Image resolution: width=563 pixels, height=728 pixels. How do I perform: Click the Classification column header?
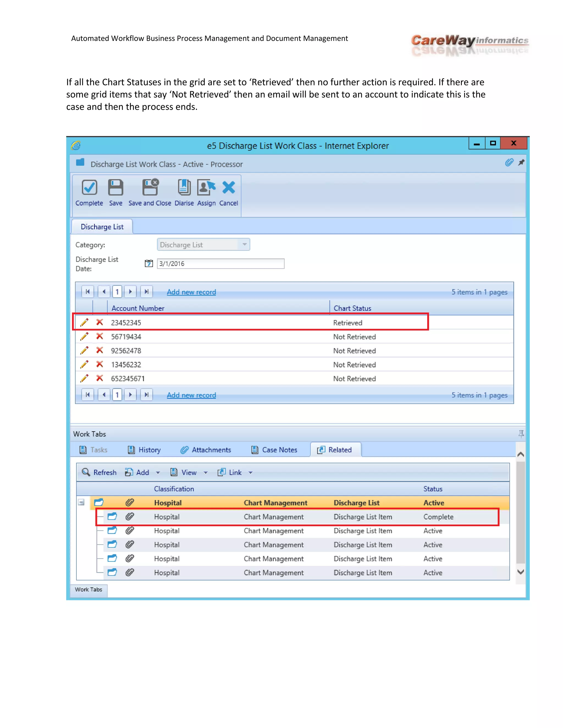[174, 489]
